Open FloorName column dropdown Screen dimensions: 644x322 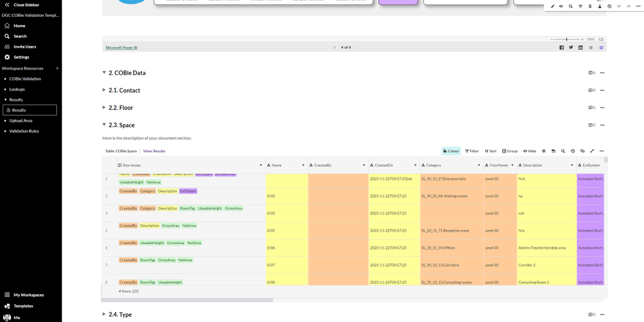click(x=513, y=165)
